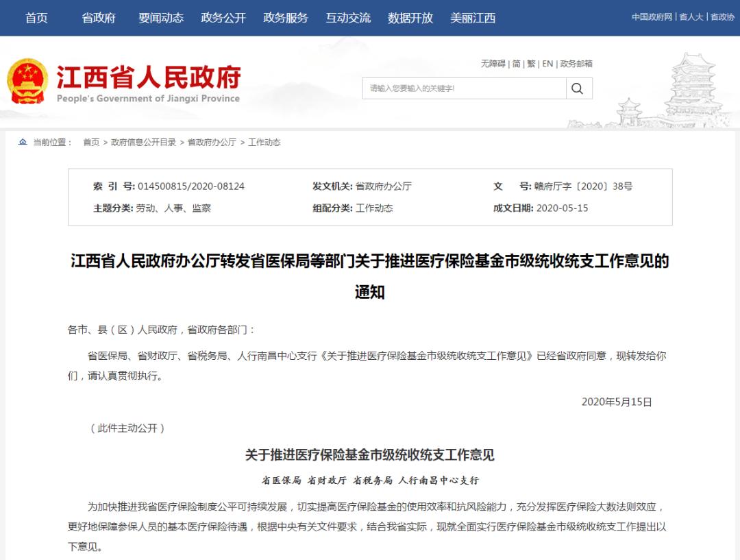740x560 pixels.
Task: Click the home icon beside 当前位置
Action: (x=23, y=142)
